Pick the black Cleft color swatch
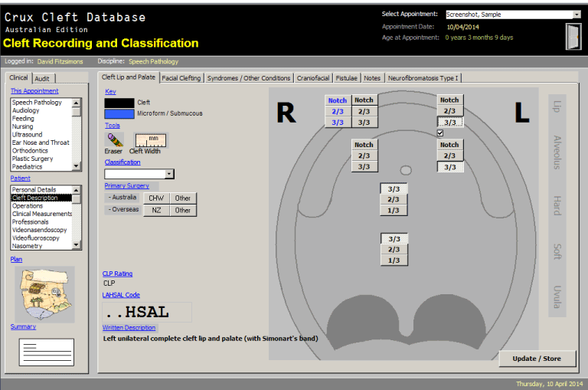Screen dimensions: 588x390 coord(119,103)
